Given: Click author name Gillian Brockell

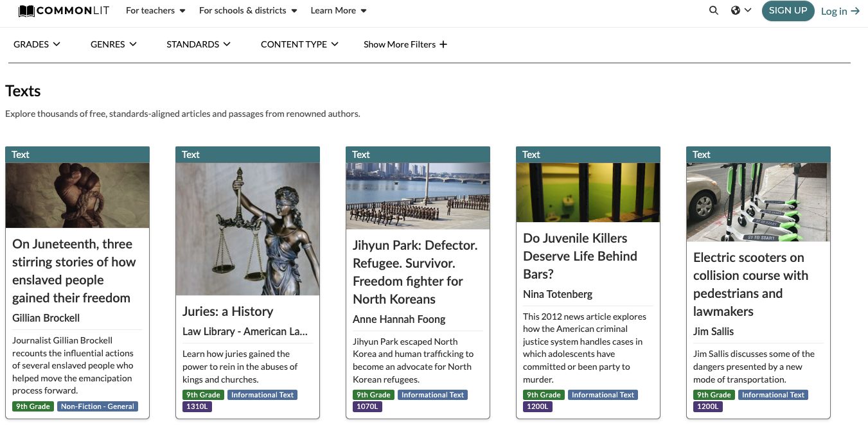Looking at the screenshot, I should (46, 318).
